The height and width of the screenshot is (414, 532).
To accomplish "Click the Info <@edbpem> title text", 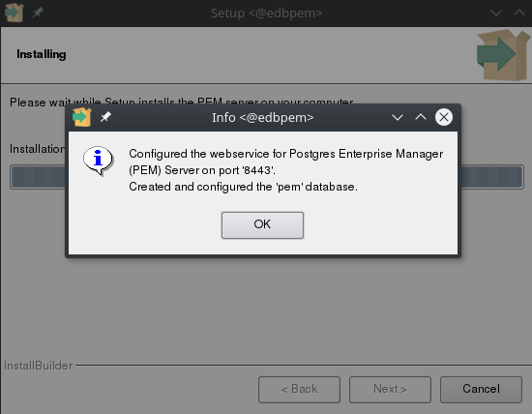I will coord(263,117).
